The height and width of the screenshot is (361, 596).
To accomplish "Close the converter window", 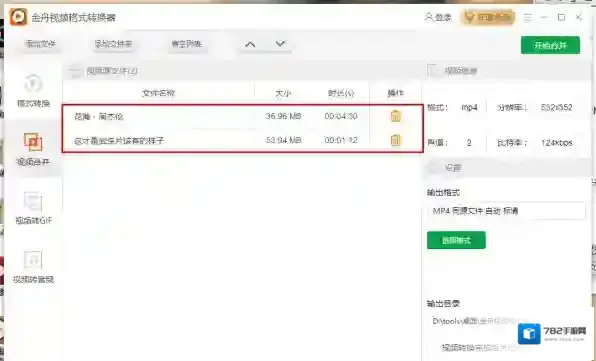I will (x=578, y=17).
